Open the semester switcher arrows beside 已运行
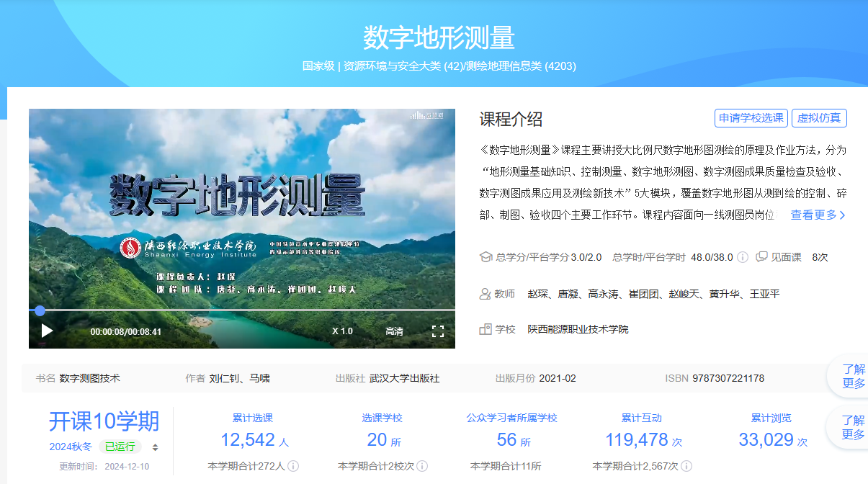This screenshot has height=484, width=868. click(155, 447)
